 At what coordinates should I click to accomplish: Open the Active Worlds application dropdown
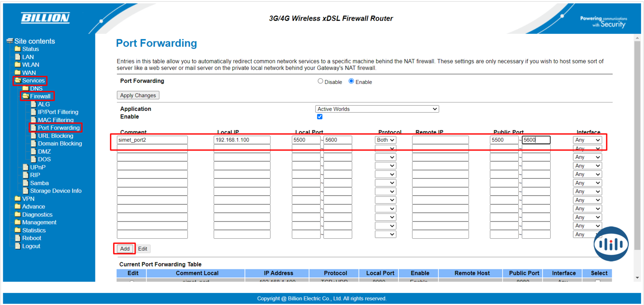[x=377, y=109]
